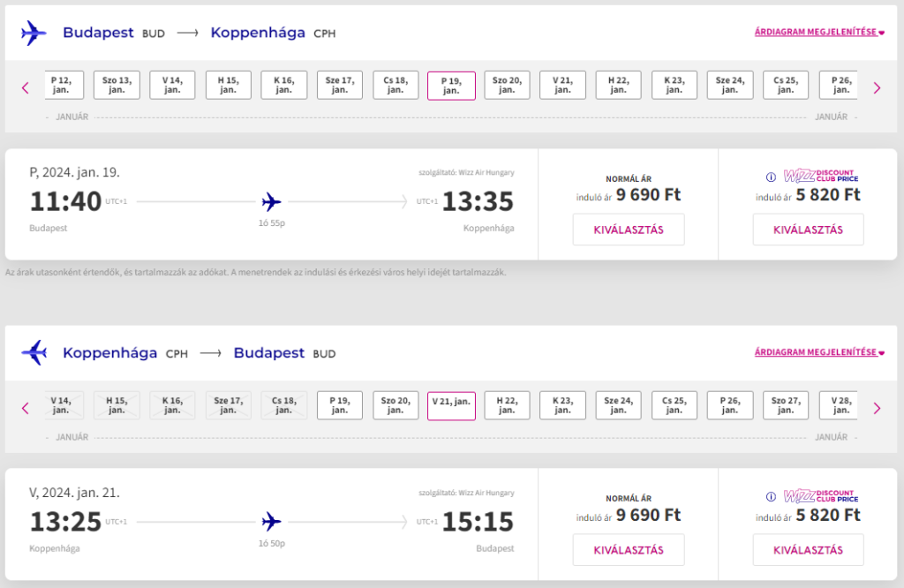Choose outbound Discount Club 5 820 Ft Kiválasztás
The width and height of the screenshot is (904, 588).
click(808, 230)
